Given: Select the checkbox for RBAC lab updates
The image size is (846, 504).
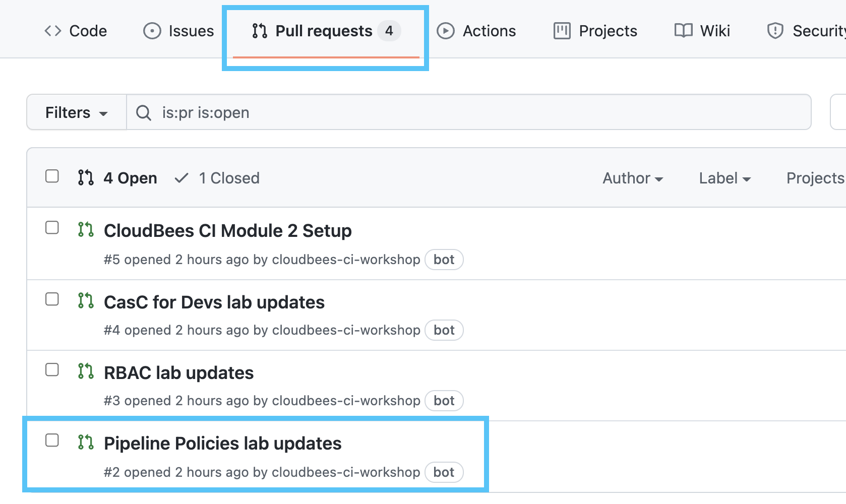Looking at the screenshot, I should [x=52, y=370].
